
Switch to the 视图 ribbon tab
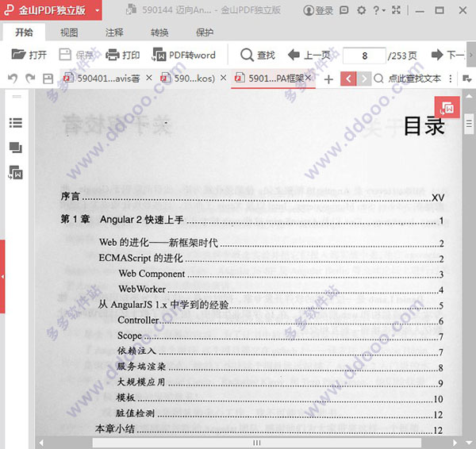69,33
